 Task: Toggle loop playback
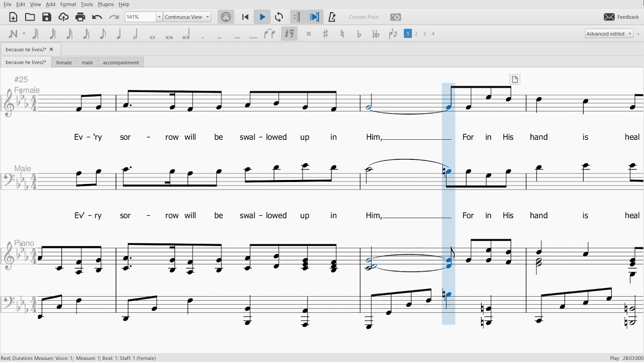pos(279,17)
